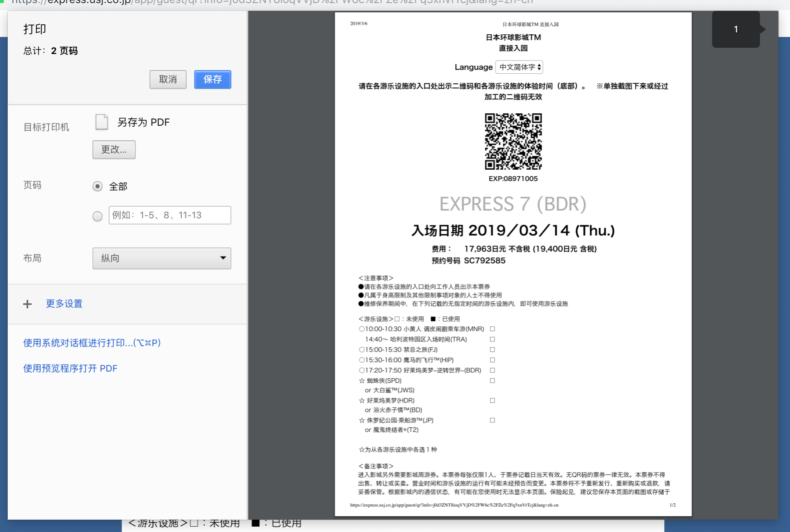Click the checkbox for 小黄人 调皮闹剧乘车游(MNR)

click(492, 329)
